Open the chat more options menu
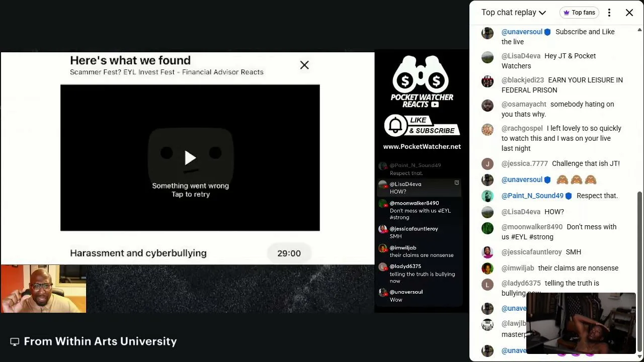 coord(609,13)
